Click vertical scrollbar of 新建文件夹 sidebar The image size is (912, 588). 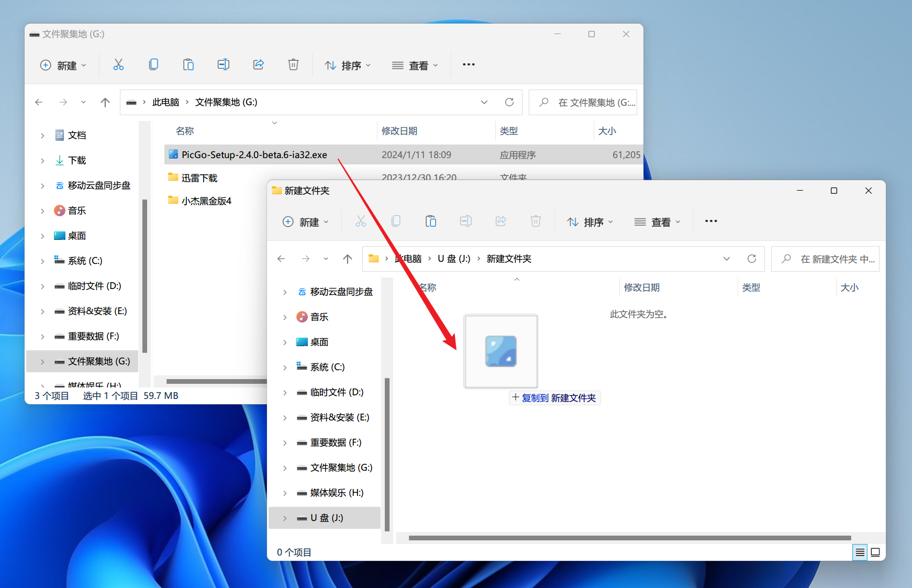(x=387, y=454)
